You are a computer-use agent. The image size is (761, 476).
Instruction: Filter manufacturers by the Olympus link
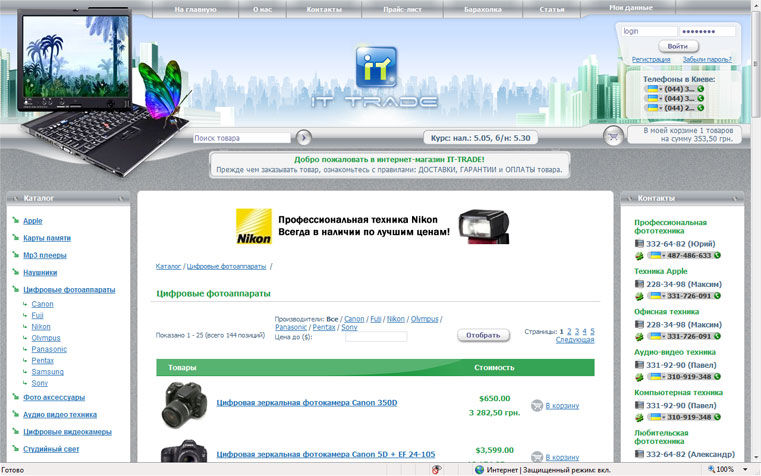(x=424, y=319)
